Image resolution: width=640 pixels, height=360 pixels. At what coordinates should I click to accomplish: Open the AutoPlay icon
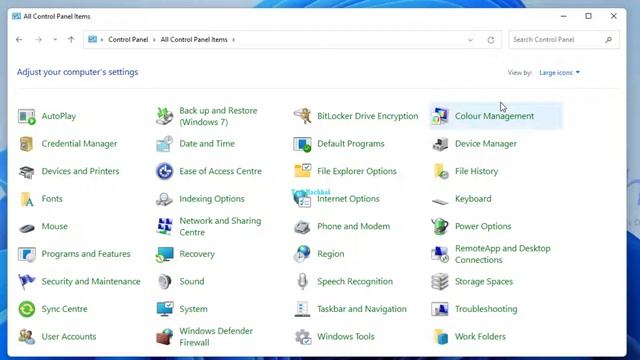tap(27, 116)
